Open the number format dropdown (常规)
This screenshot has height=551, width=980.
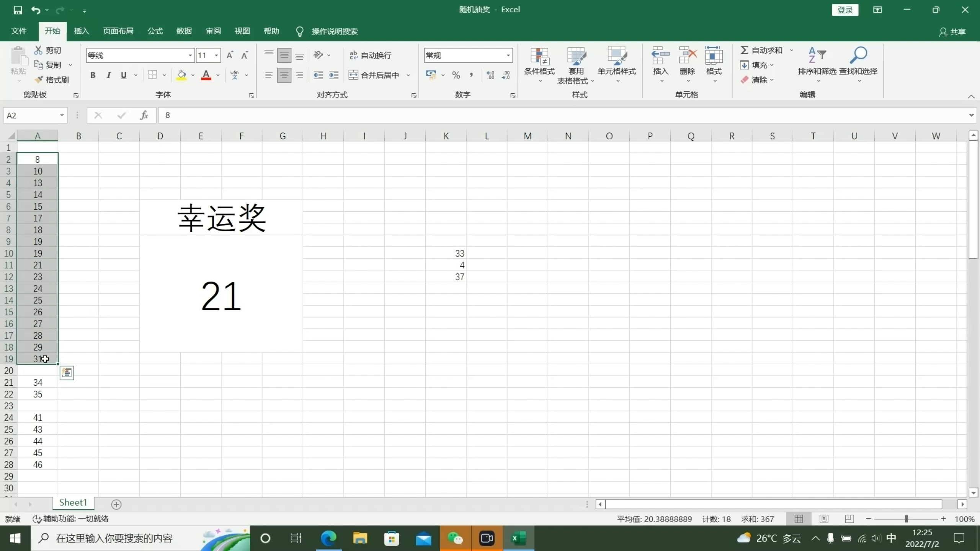point(508,55)
